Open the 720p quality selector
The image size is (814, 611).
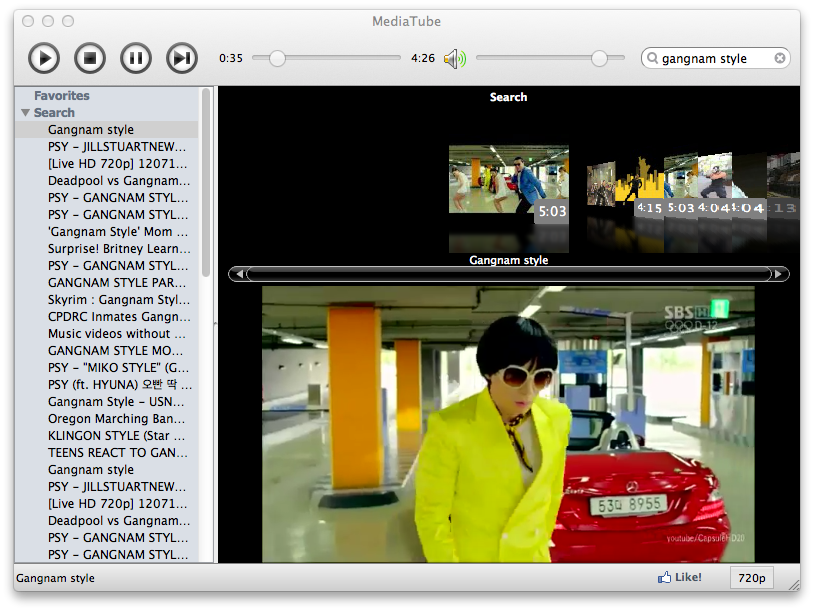coord(752,578)
